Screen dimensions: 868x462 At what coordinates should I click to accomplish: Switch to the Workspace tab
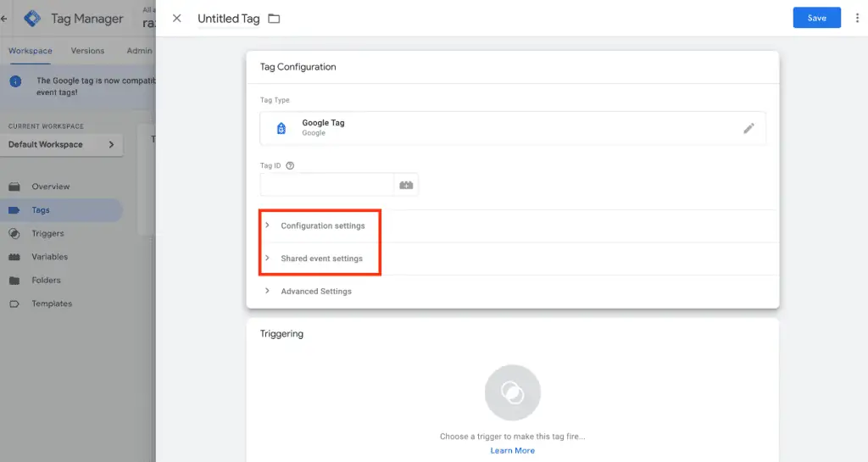(x=30, y=50)
